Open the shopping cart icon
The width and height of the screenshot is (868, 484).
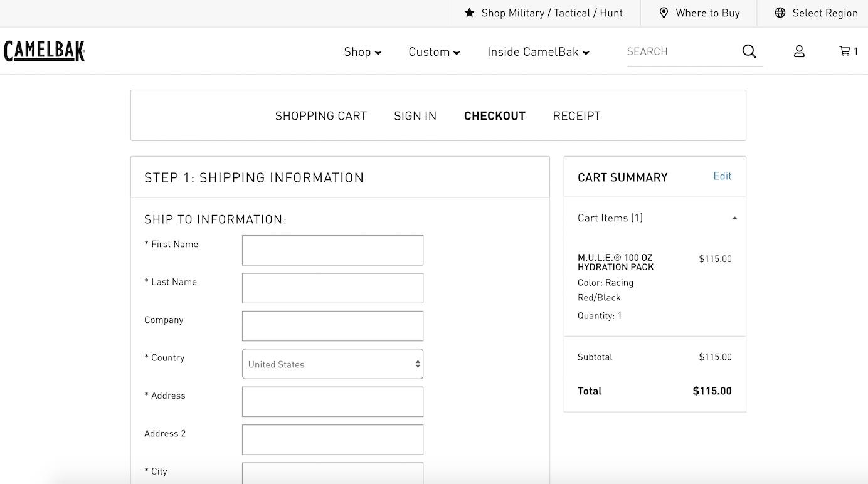pos(848,51)
